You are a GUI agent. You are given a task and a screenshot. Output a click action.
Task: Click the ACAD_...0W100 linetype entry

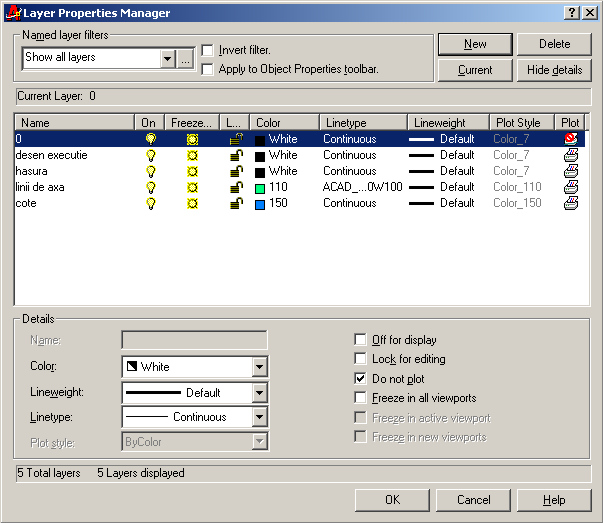(x=362, y=187)
